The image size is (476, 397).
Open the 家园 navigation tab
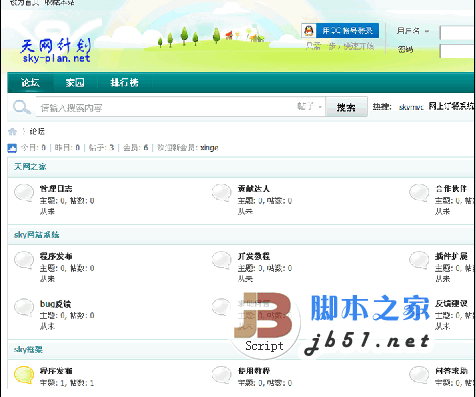point(75,82)
